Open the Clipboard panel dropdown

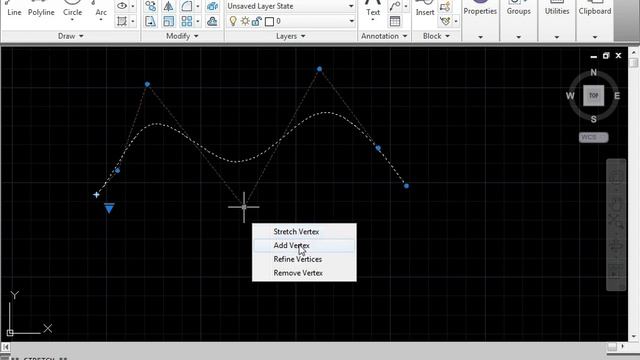pos(595,37)
